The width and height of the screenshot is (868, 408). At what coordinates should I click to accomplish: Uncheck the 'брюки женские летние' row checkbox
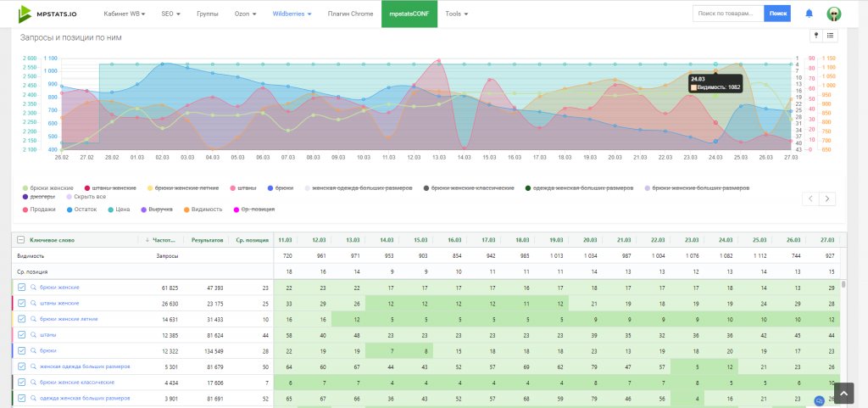[22, 319]
